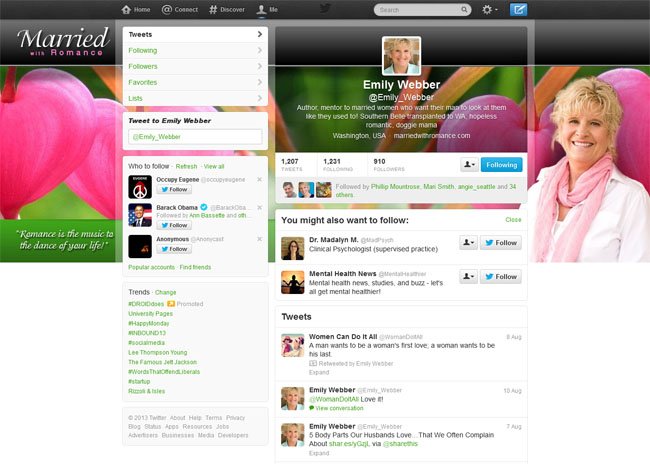Toggle the blue Following button
The width and height of the screenshot is (650, 464).
502,165
